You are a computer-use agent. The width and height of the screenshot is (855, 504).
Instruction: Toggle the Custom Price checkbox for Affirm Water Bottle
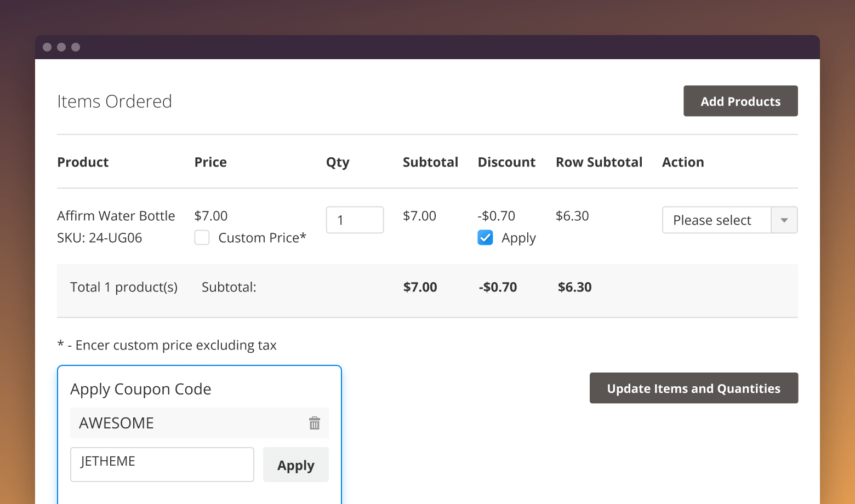click(x=202, y=237)
